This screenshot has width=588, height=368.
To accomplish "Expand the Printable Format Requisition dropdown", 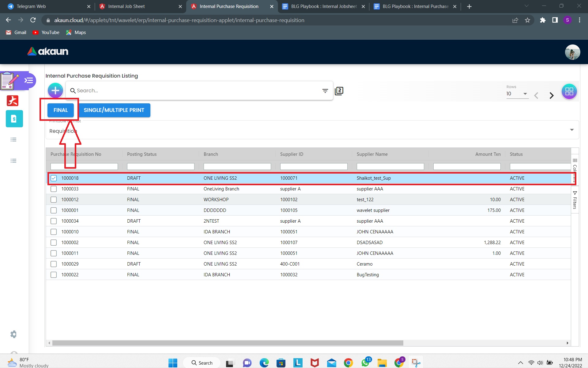I will (x=571, y=130).
